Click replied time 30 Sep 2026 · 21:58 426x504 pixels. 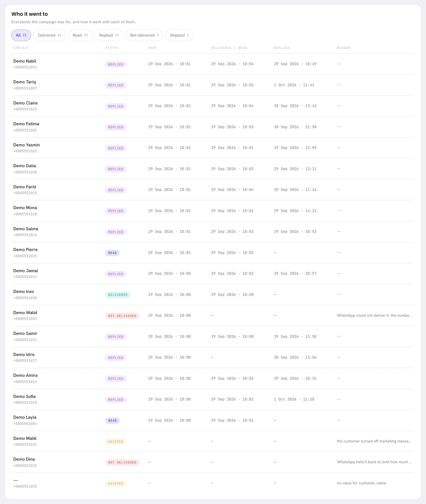[295, 127]
